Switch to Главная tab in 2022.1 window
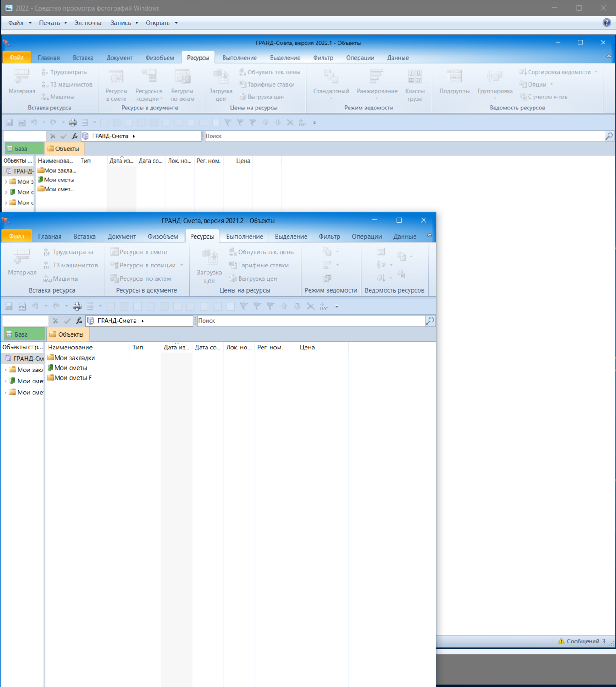Image resolution: width=616 pixels, height=687 pixels. [49, 58]
